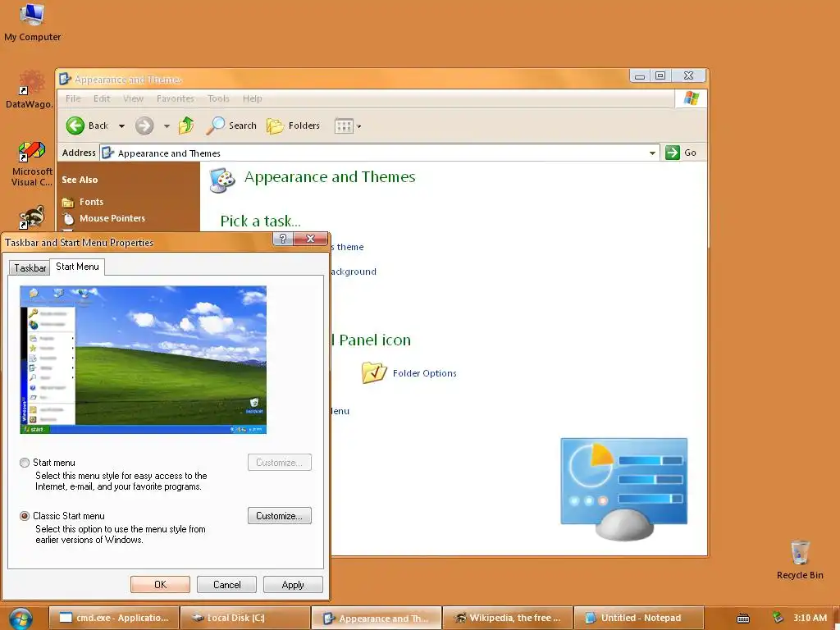The width and height of the screenshot is (840, 630).
Task: Click the Mouse Pointers link
Action: [112, 218]
